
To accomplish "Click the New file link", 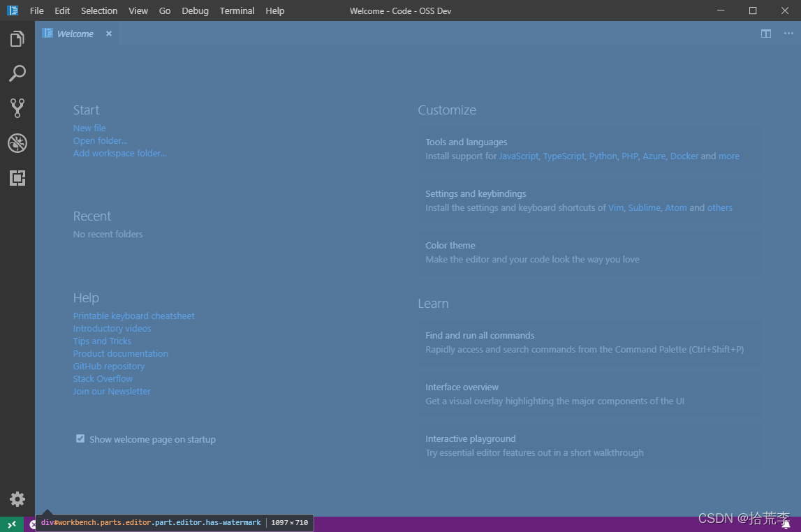I will [x=89, y=128].
